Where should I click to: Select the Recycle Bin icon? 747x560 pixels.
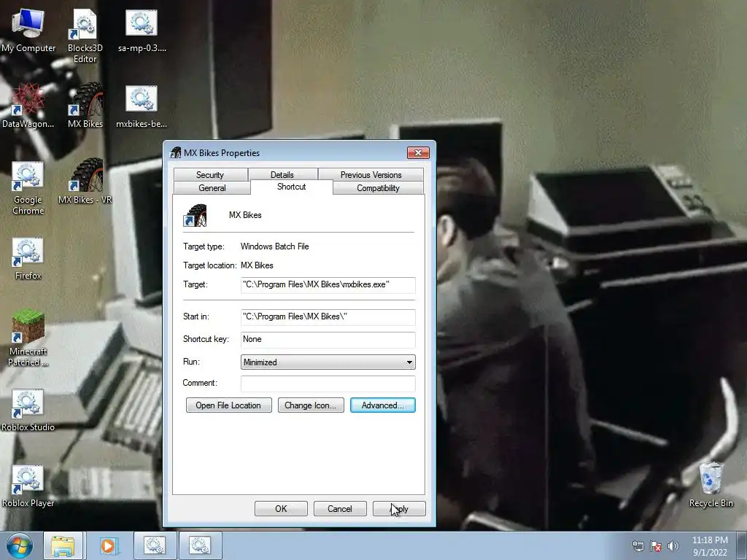coord(711,485)
